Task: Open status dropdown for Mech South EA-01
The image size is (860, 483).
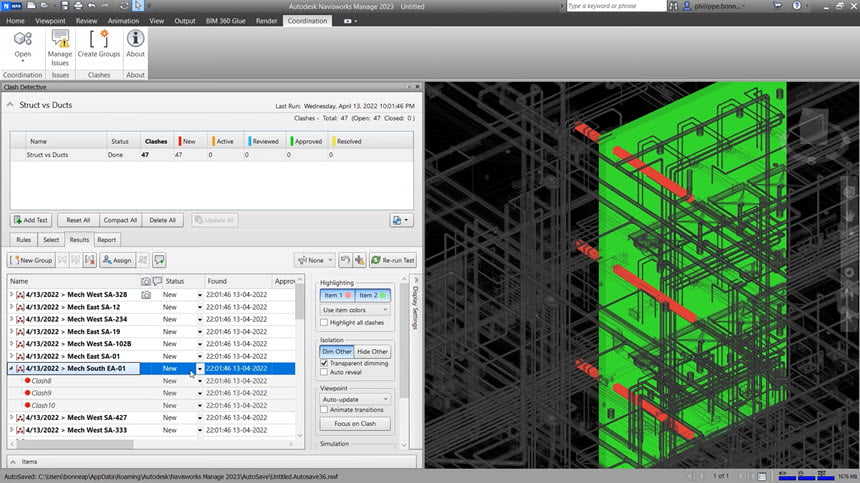Action: (200, 369)
